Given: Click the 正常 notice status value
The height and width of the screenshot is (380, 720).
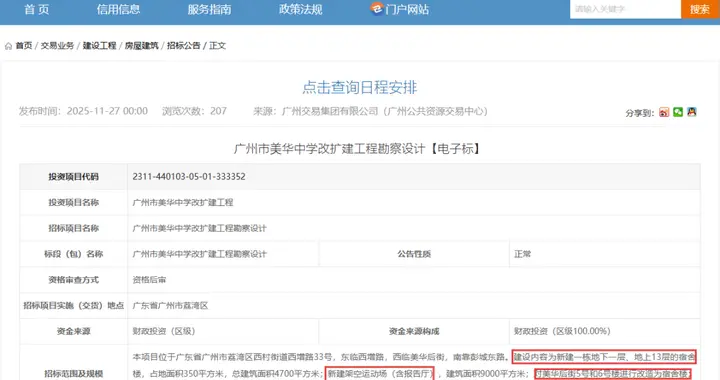Looking at the screenshot, I should [x=523, y=254].
